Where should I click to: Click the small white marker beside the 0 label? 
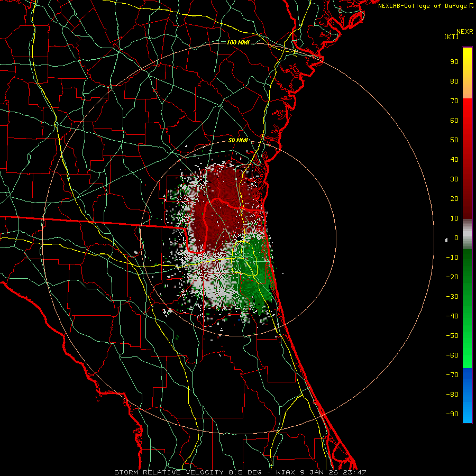446,240
